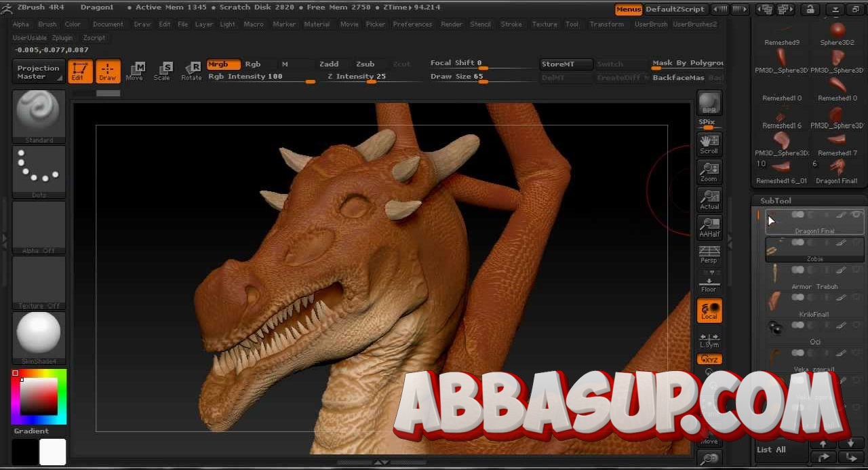Screen dimensions: 868x470
Task: Click the Mask By Polygroups control
Action: click(x=688, y=64)
